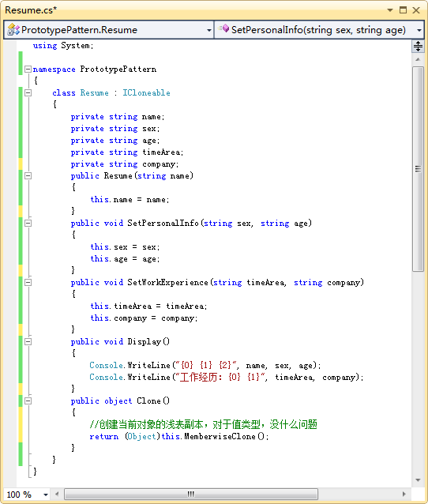This screenshot has height=504, width=428.
Task: Click the 'using System;' line
Action: click(x=63, y=46)
